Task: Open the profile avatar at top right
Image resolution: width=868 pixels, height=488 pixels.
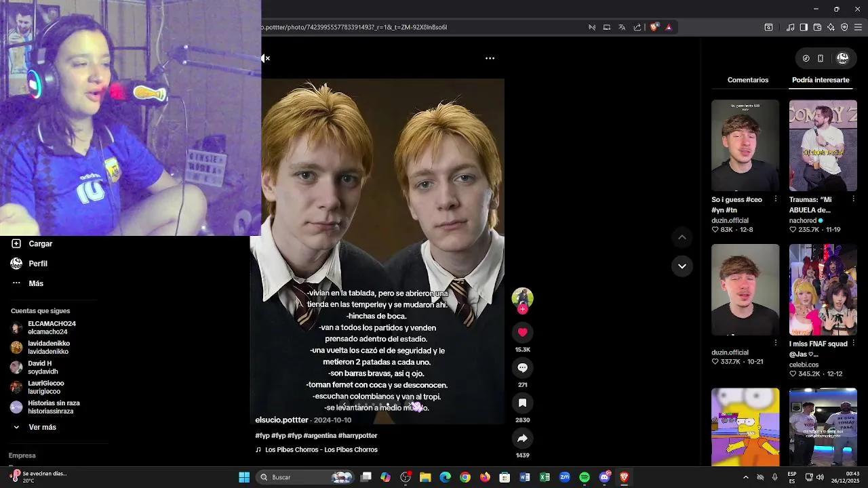Action: (842, 58)
